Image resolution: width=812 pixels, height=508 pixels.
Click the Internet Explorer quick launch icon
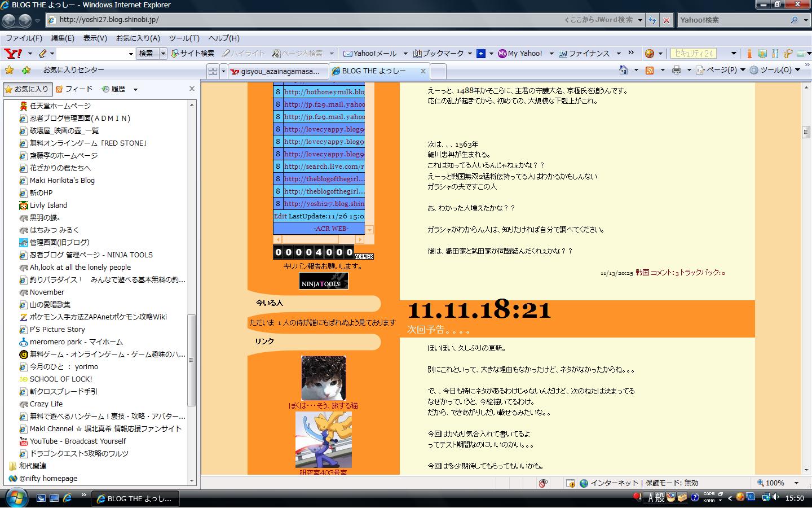click(67, 498)
